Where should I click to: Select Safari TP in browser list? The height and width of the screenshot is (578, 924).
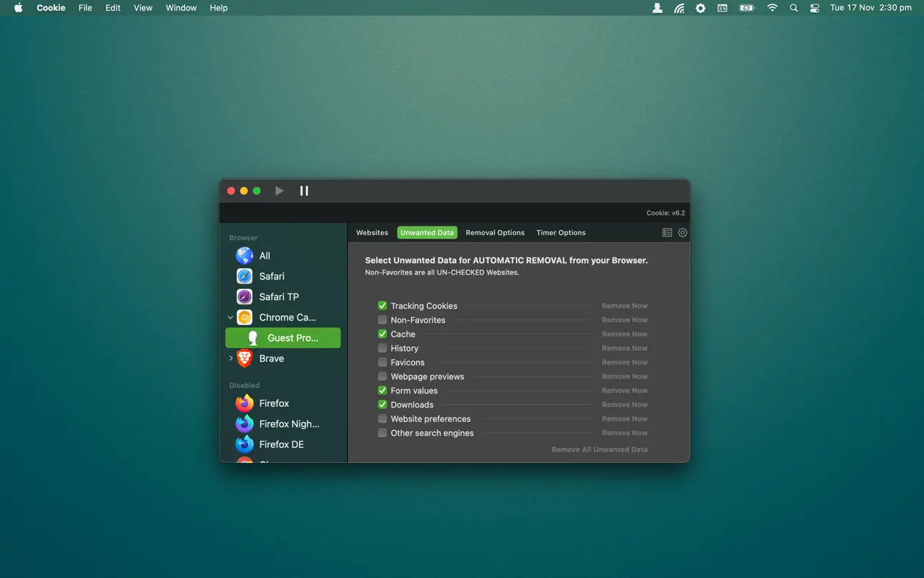pyautogui.click(x=278, y=297)
